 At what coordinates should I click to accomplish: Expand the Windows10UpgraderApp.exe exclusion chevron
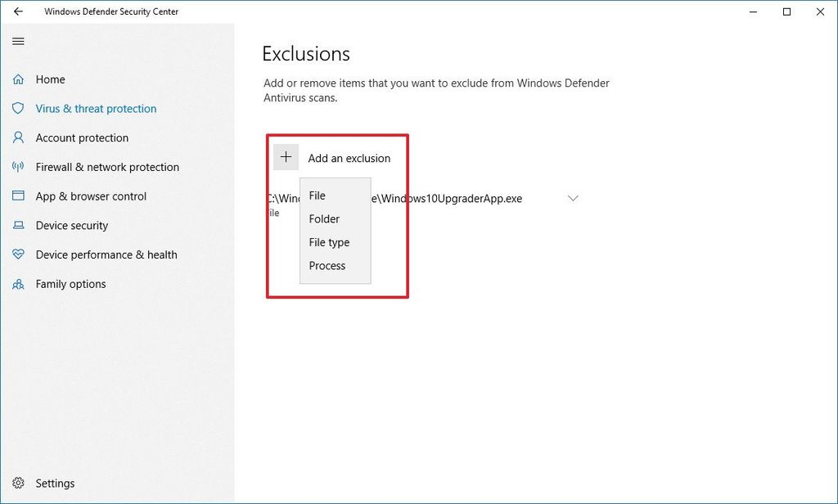point(573,198)
